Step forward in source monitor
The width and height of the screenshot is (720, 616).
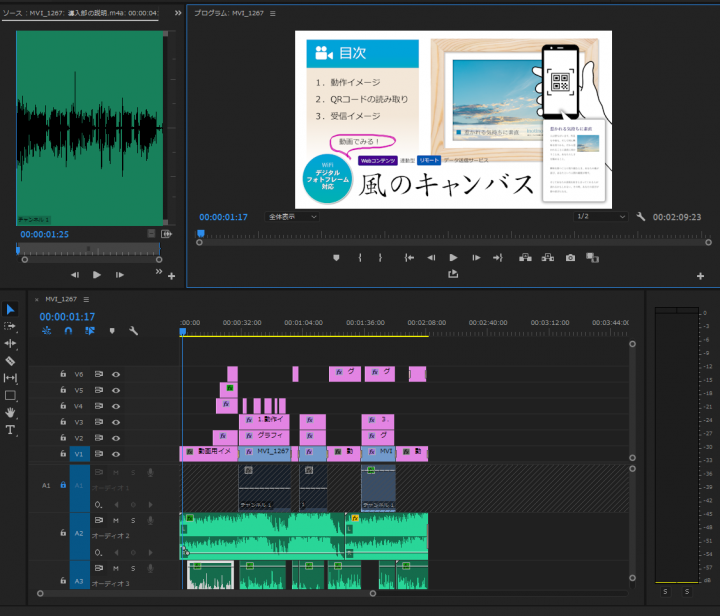tap(119, 275)
